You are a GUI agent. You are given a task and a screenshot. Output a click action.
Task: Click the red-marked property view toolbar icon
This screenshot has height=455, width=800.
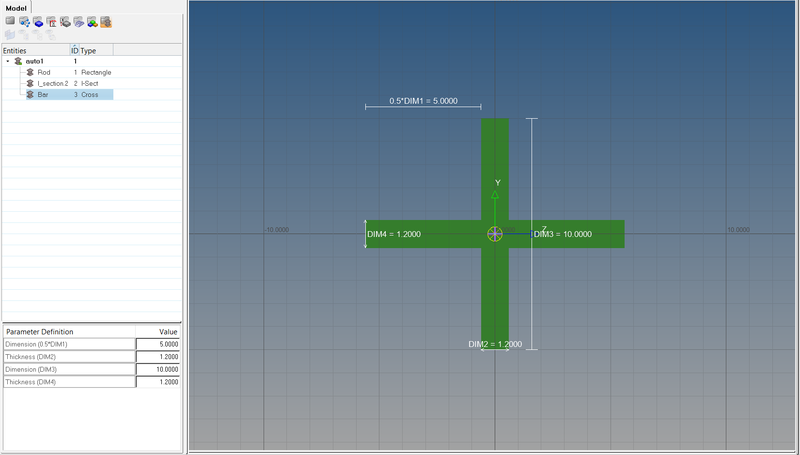pos(52,21)
